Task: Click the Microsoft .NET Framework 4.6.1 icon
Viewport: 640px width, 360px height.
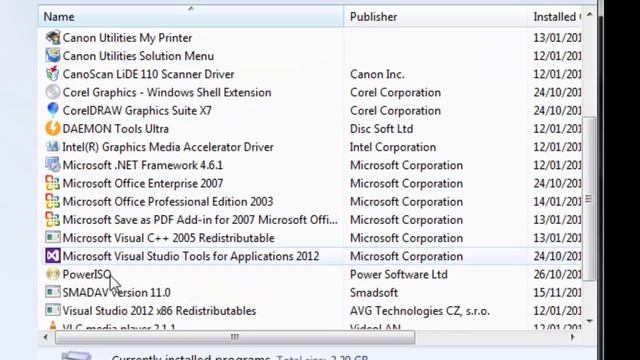Action: [x=53, y=165]
